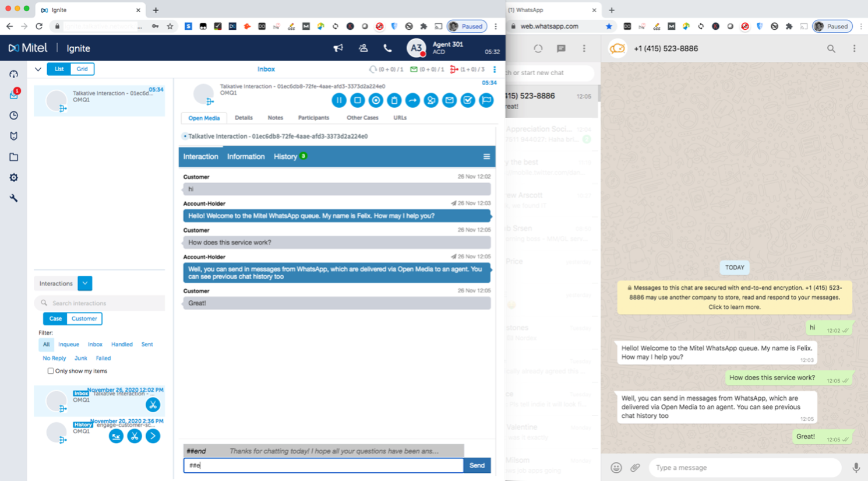Click the megaphone announcements icon
Viewport: 868px width, 481px height.
point(338,48)
